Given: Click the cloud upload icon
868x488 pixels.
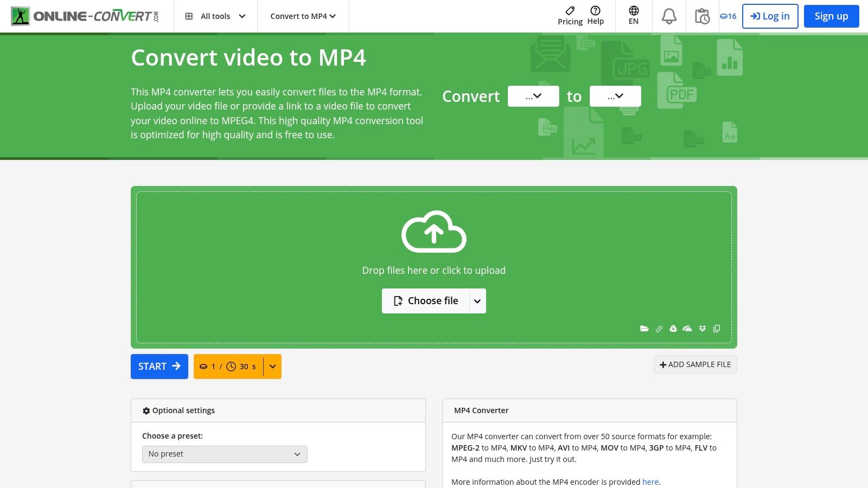Looking at the screenshot, I should (x=434, y=232).
